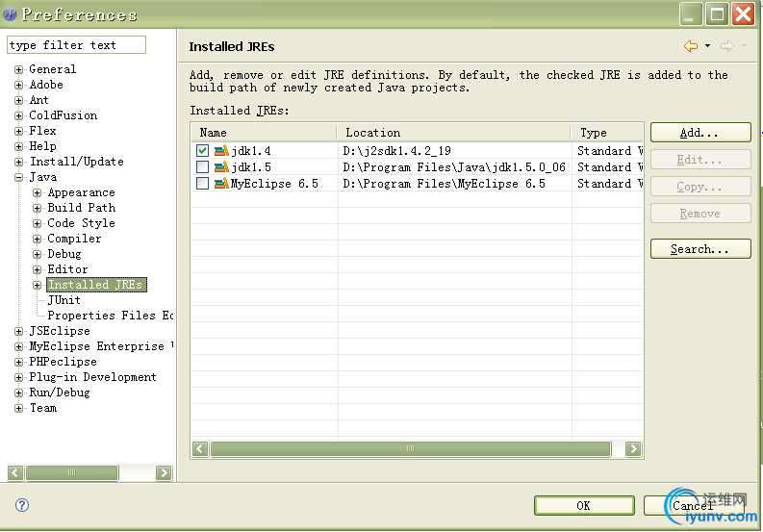Expand the ColdFusion tree node

[18, 115]
